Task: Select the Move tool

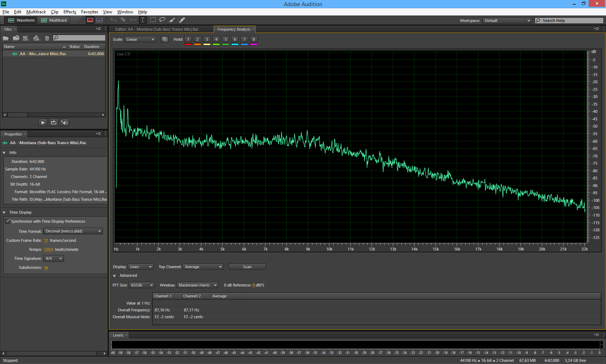Action: [114, 20]
